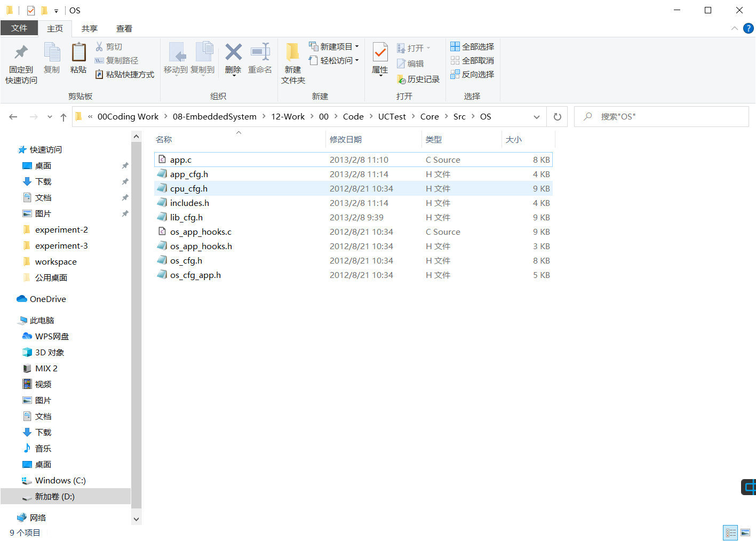Switch to Details view icon in status bar

coord(730,532)
